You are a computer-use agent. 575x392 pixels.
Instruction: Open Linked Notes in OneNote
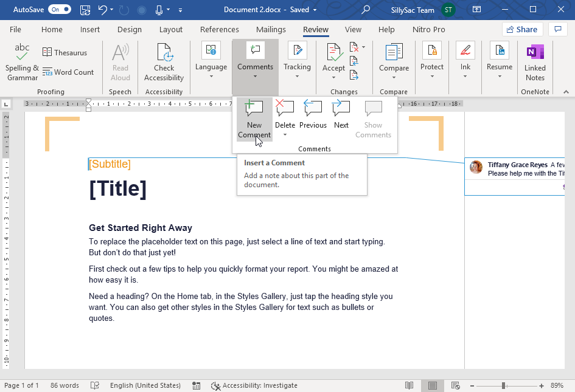pos(535,61)
